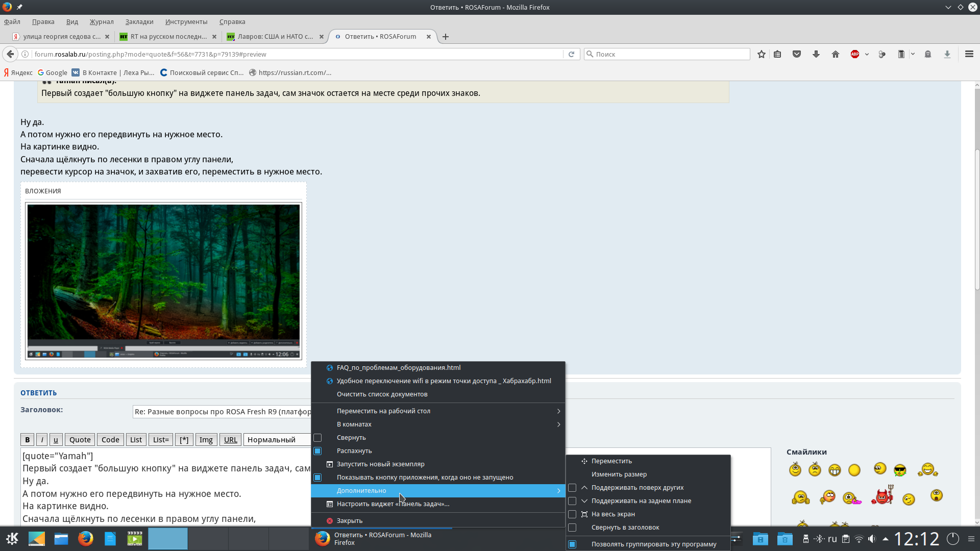
Task: Insert the red devil smiley
Action: pos(883,496)
